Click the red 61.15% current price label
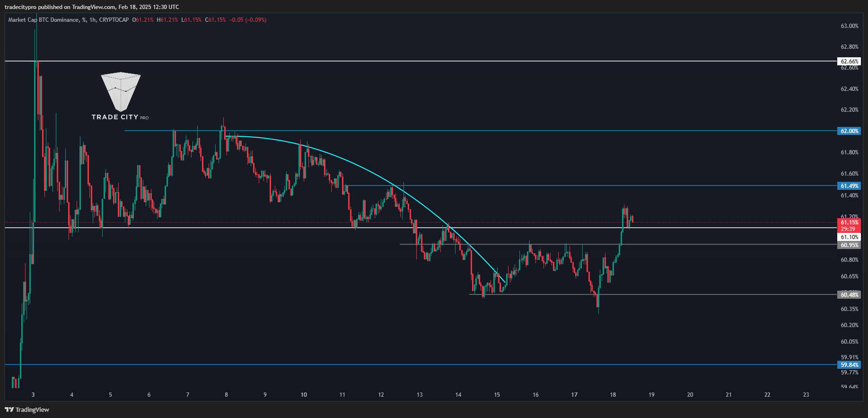The image size is (868, 418). click(x=849, y=222)
